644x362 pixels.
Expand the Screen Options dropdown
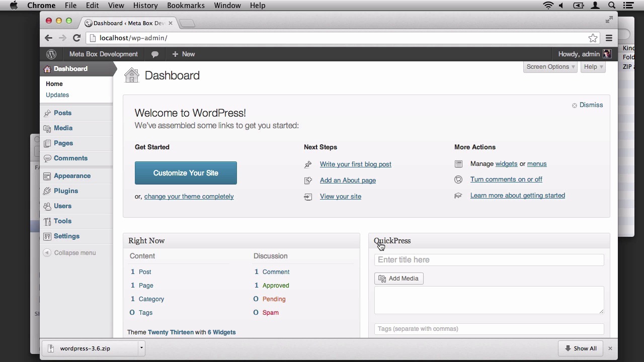[550, 67]
